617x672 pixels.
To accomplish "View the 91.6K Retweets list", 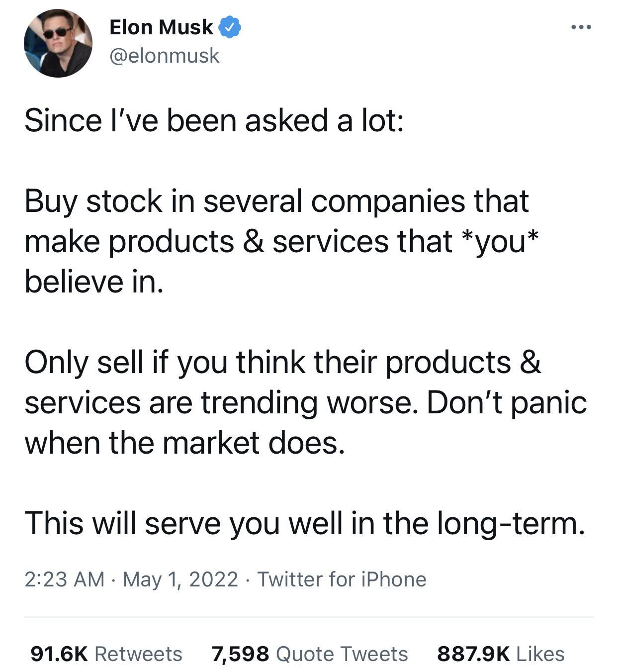I will [x=106, y=654].
